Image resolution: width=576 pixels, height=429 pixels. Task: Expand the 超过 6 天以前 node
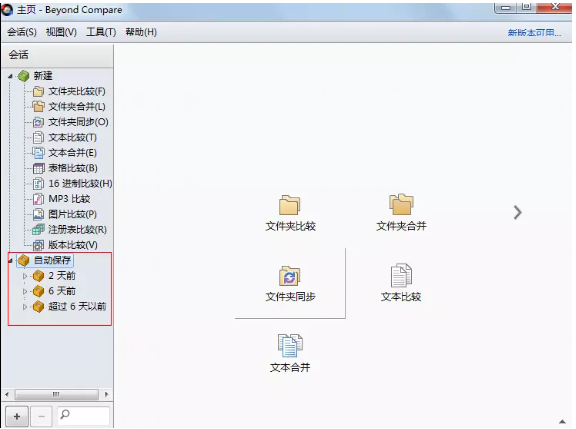(25, 306)
